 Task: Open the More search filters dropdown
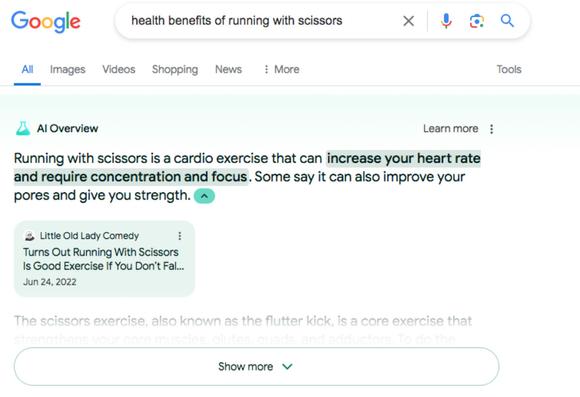click(281, 69)
